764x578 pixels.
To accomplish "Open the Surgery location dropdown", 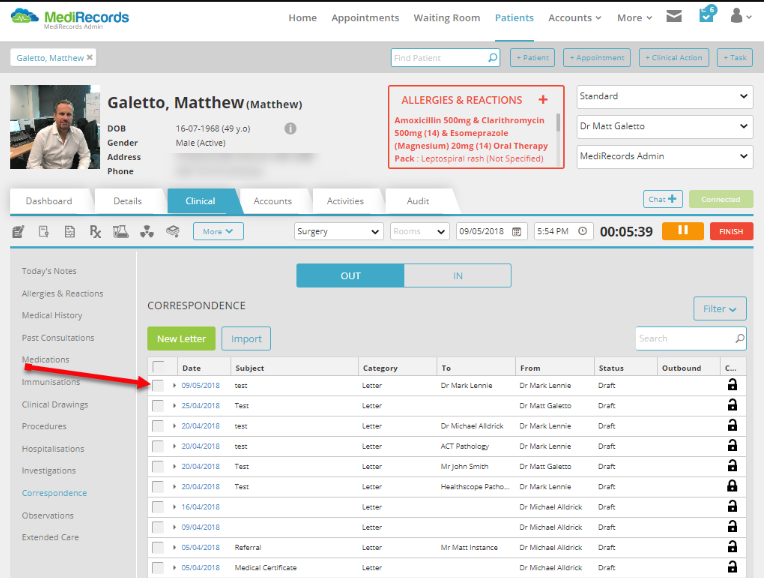I will click(x=338, y=231).
